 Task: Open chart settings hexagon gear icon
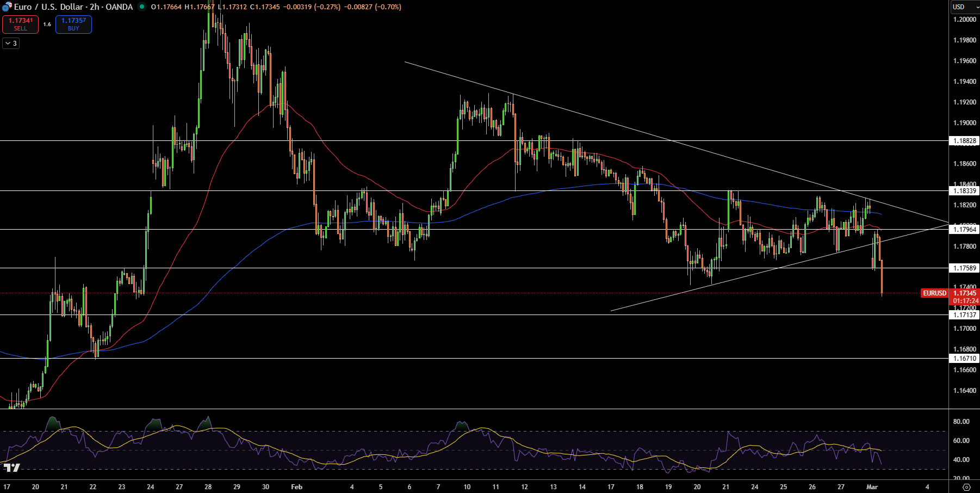966,487
